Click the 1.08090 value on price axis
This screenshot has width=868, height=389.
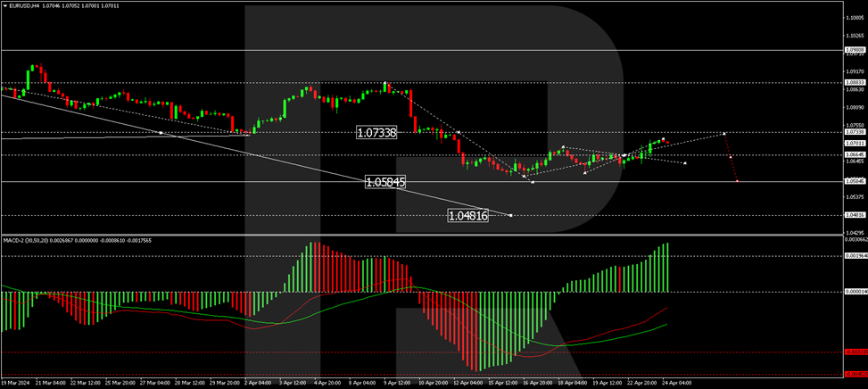pos(856,107)
